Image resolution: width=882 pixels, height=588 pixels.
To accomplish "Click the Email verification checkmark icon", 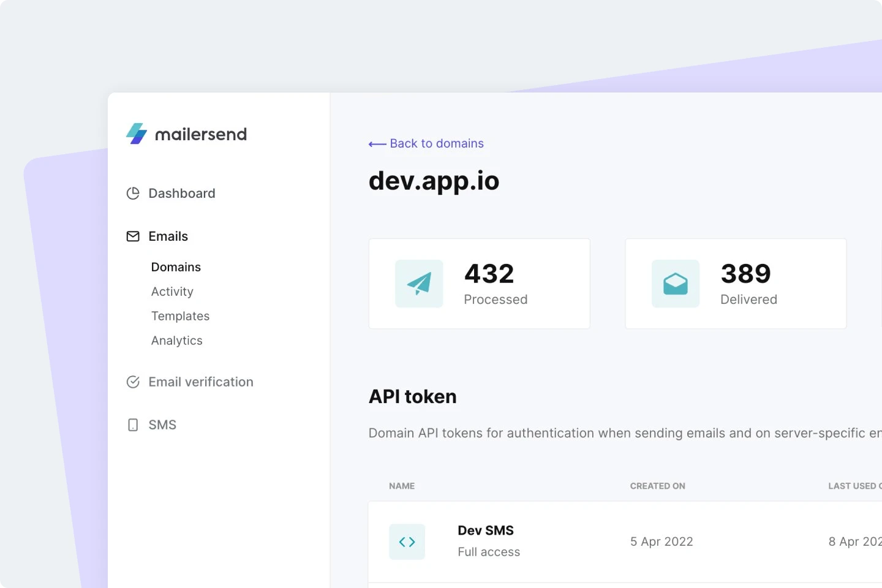I will (x=133, y=382).
